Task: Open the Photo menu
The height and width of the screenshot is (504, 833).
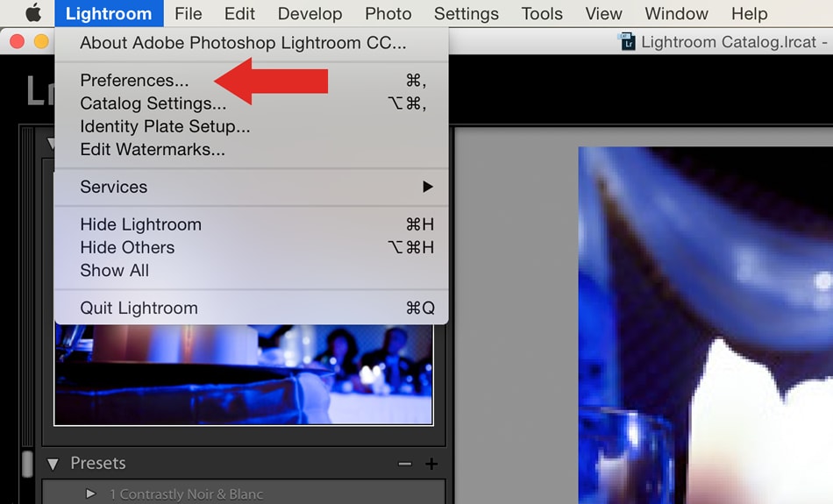Action: [x=388, y=13]
